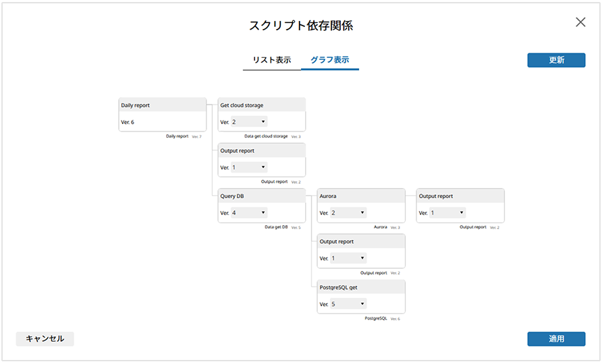
Task: Close the スクリプト依存関係 dialog with X
Action: [x=580, y=22]
